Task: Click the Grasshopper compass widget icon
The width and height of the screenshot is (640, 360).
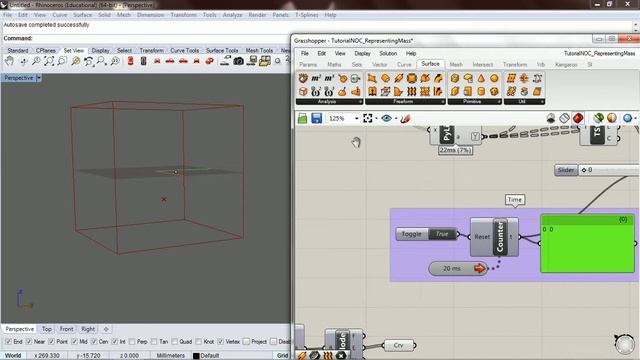Action: (x=624, y=344)
